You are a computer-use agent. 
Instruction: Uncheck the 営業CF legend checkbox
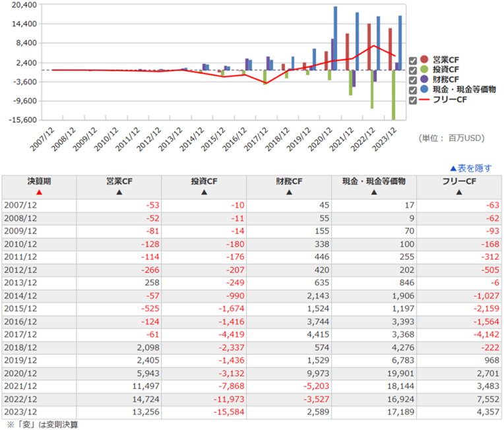tap(413, 60)
